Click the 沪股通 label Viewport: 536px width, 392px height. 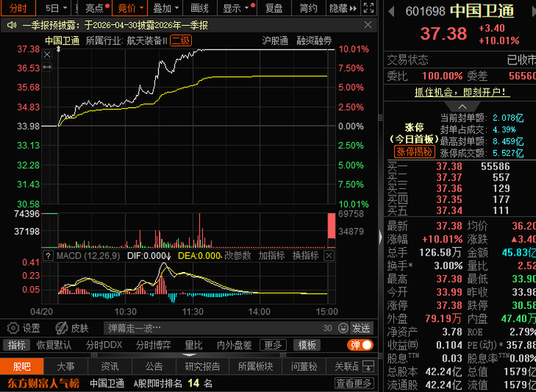click(275, 41)
